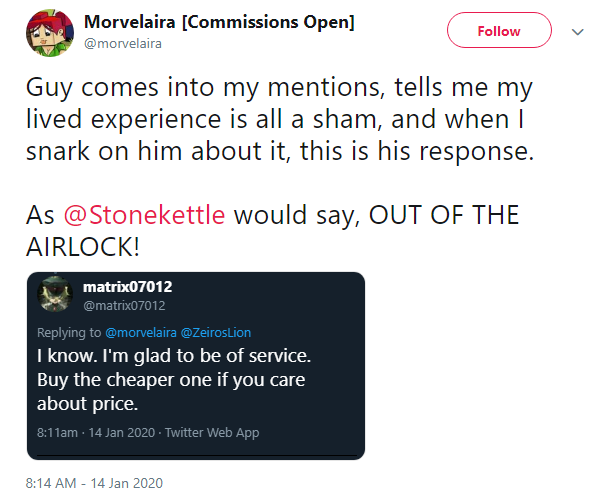Click the gray @matrix07012 handle
603x500 pixels.
125,305
